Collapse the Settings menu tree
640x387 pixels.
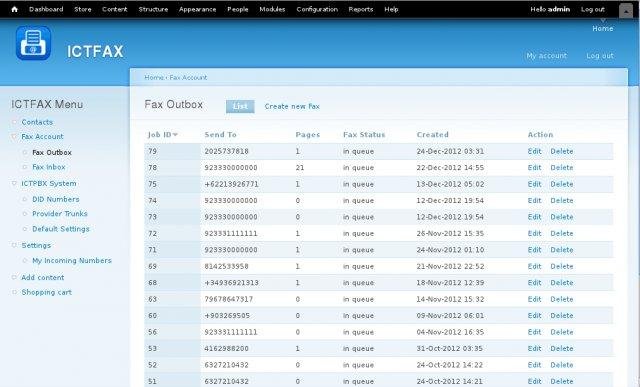(14, 245)
